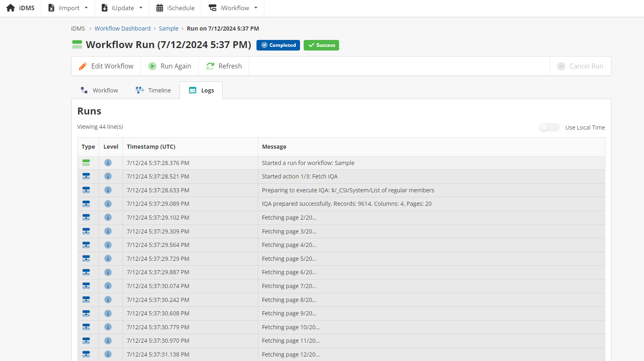Viewport: 644px width, 361px height.
Task: Select the 'IQA prepared successfully' log message
Action: coord(346,204)
